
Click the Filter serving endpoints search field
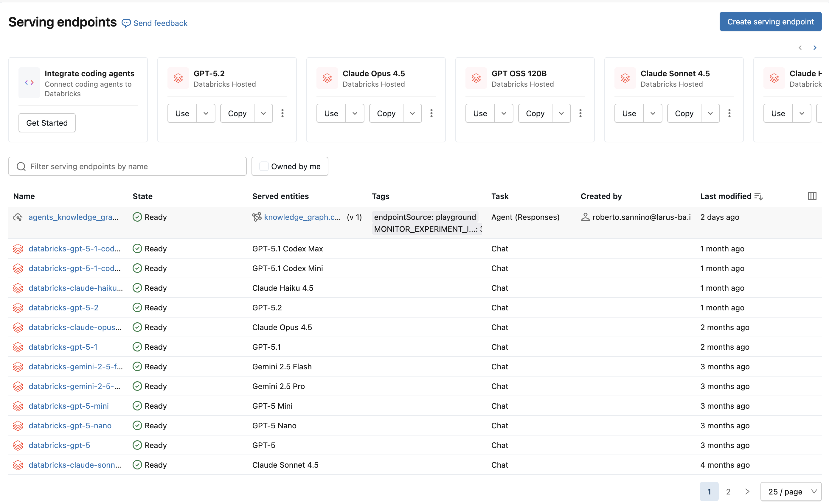[x=128, y=167]
